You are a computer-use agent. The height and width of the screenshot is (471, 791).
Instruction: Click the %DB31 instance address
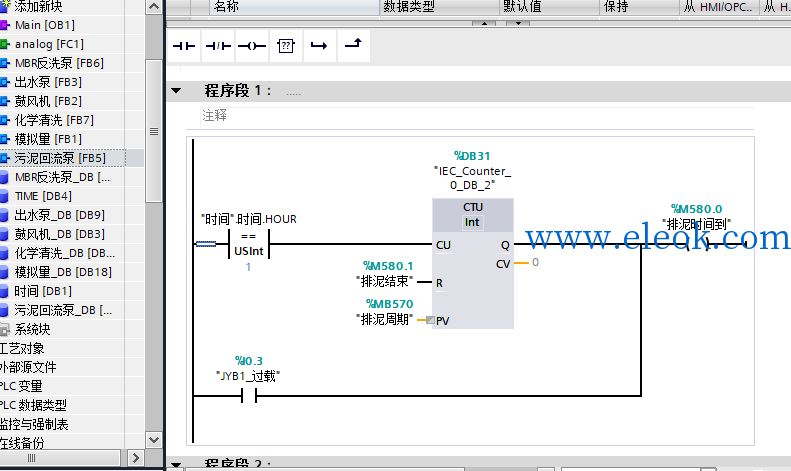[472, 156]
